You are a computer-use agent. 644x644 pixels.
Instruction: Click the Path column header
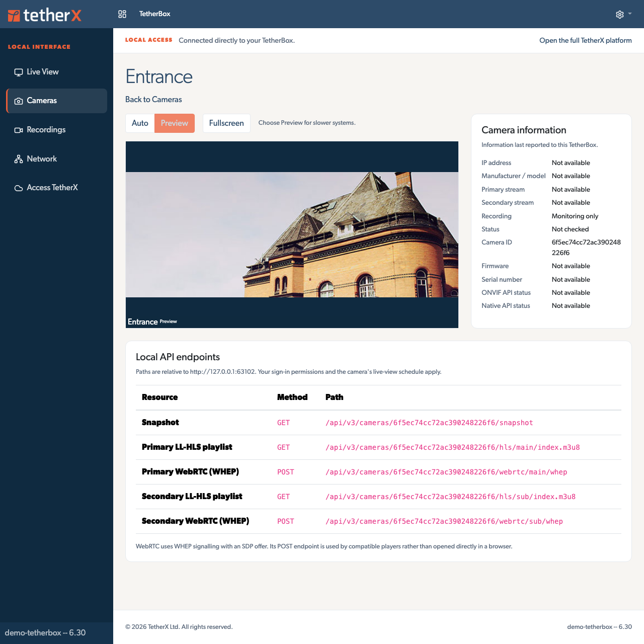pos(335,397)
